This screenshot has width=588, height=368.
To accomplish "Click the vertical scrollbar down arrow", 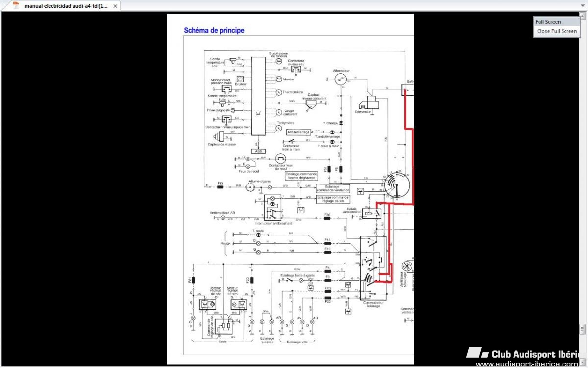I will click(x=582, y=363).
